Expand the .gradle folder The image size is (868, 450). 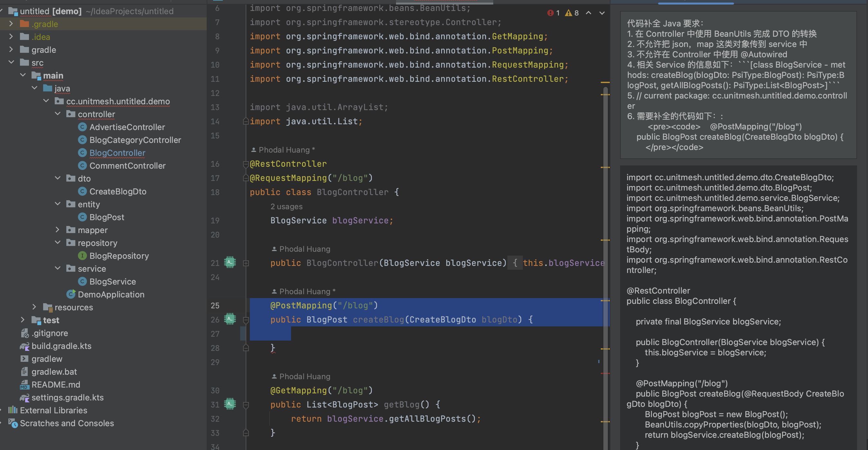click(11, 23)
